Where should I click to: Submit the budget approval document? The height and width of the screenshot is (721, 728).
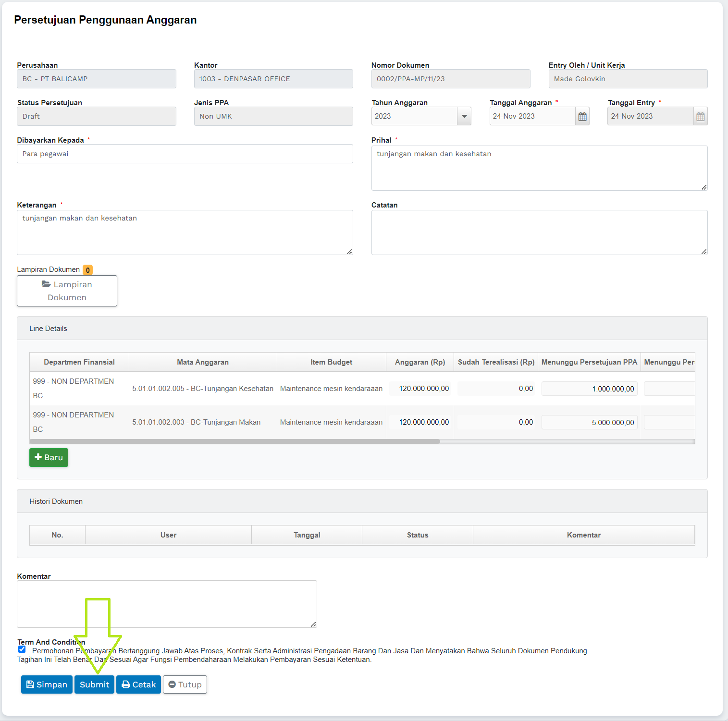94,684
